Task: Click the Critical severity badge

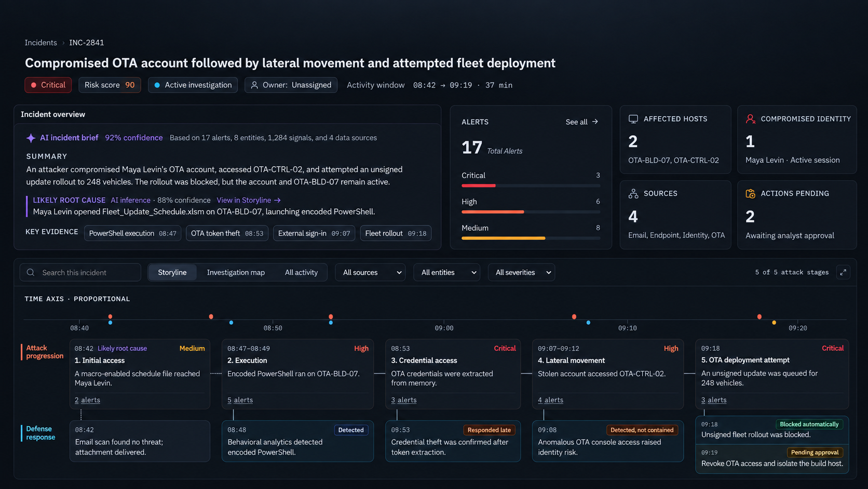Action: (48, 85)
